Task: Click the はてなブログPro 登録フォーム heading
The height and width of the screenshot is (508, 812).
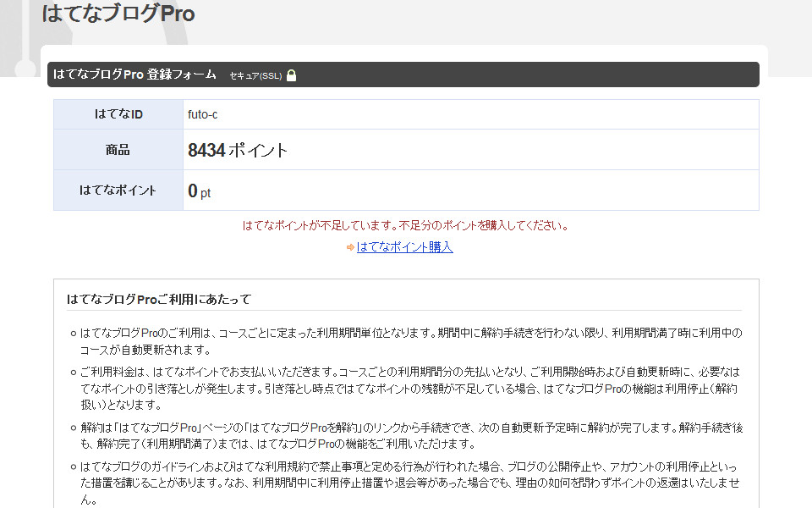Action: coord(134,75)
